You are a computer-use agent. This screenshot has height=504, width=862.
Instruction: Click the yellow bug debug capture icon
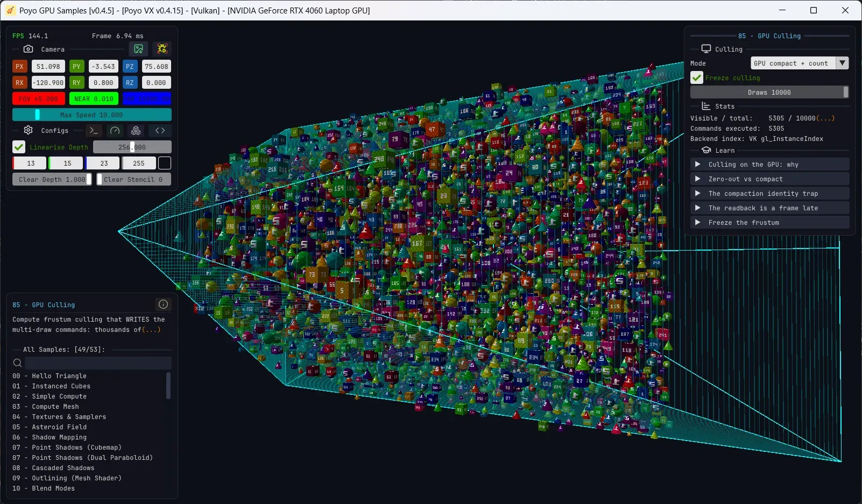162,49
